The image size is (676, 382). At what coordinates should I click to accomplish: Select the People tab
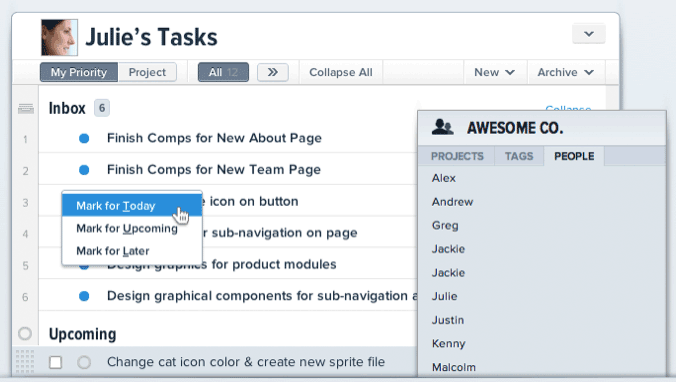[574, 156]
